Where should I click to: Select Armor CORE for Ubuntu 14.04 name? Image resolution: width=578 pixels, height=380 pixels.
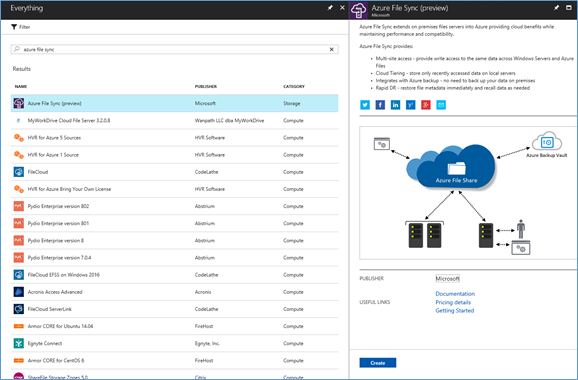[60, 326]
